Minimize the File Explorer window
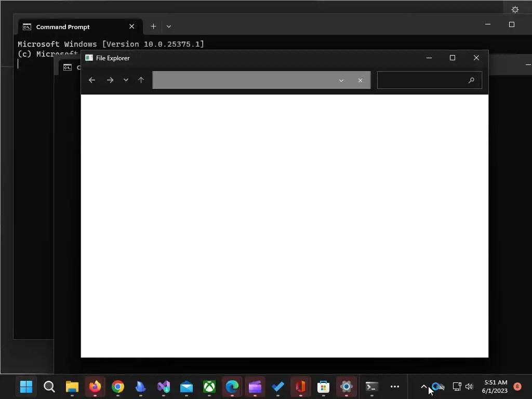The image size is (532, 399). coord(429,58)
